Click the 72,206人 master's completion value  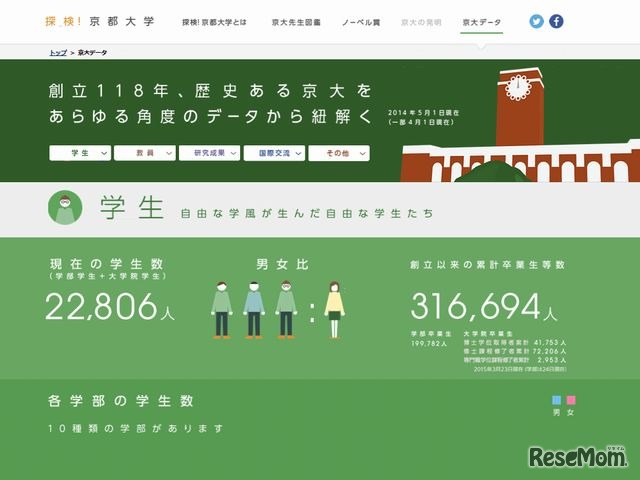pyautogui.click(x=550, y=351)
